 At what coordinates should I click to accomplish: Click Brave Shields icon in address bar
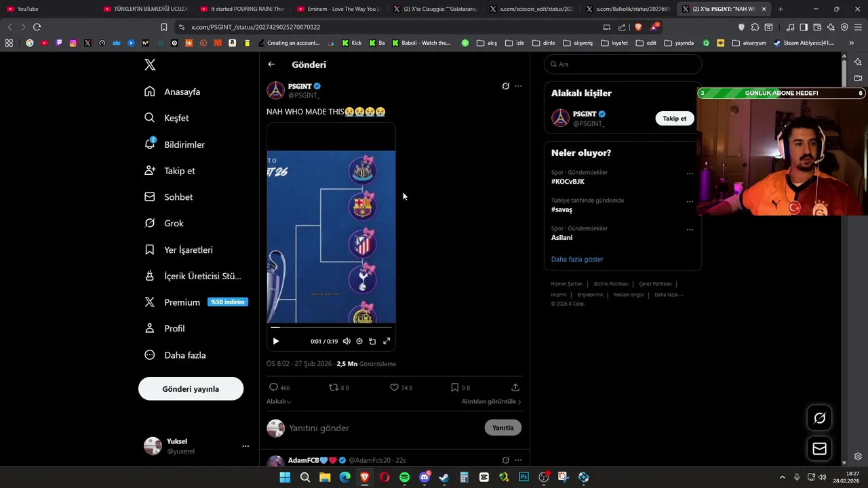pos(638,27)
